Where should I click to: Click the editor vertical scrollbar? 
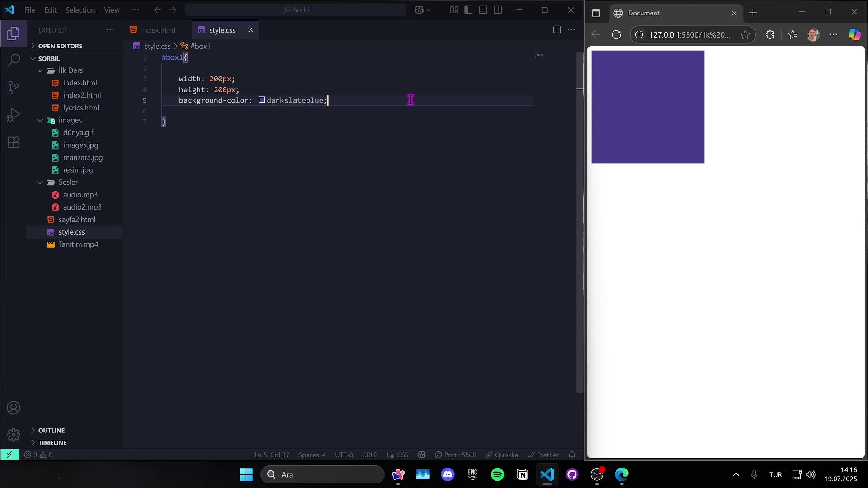[x=580, y=221]
